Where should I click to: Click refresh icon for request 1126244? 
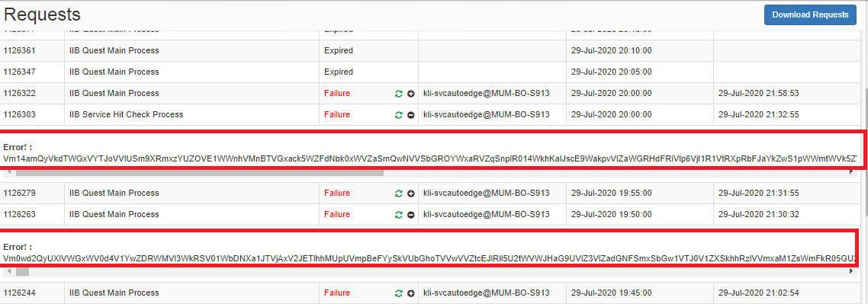pyautogui.click(x=398, y=293)
